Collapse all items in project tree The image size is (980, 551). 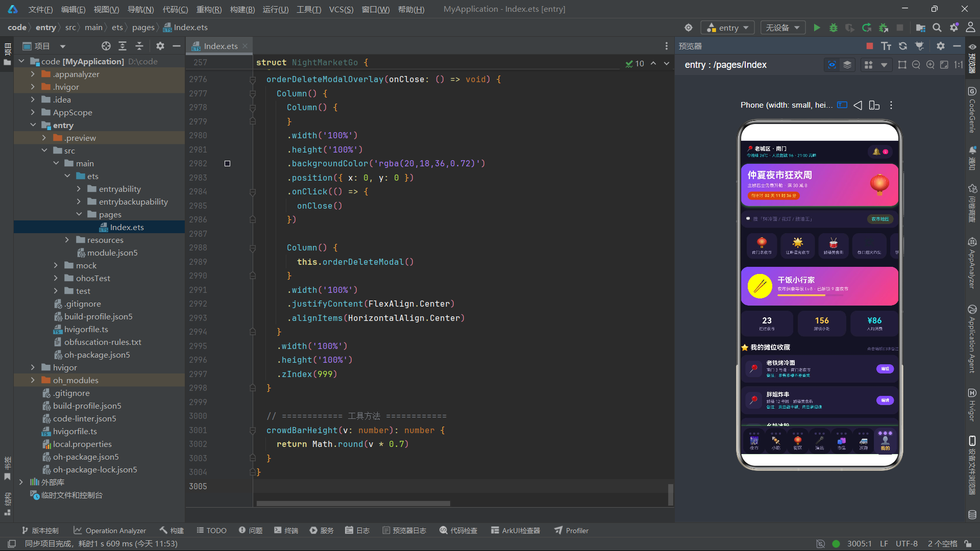pos(139,46)
